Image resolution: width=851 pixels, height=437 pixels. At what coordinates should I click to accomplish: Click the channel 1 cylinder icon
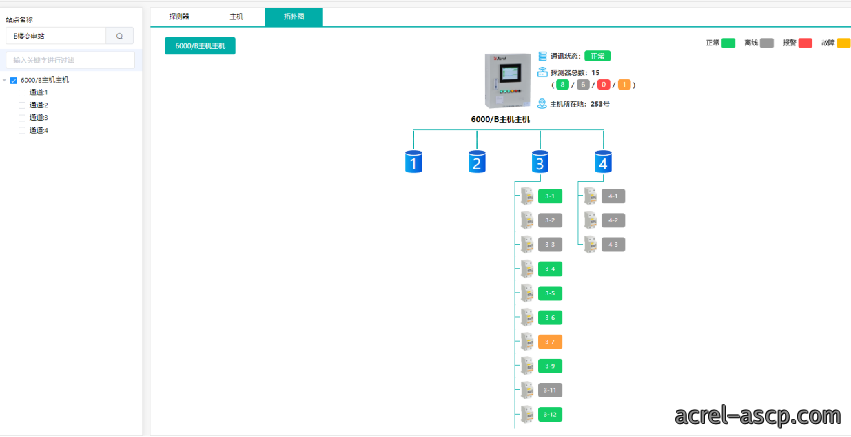[x=414, y=162]
